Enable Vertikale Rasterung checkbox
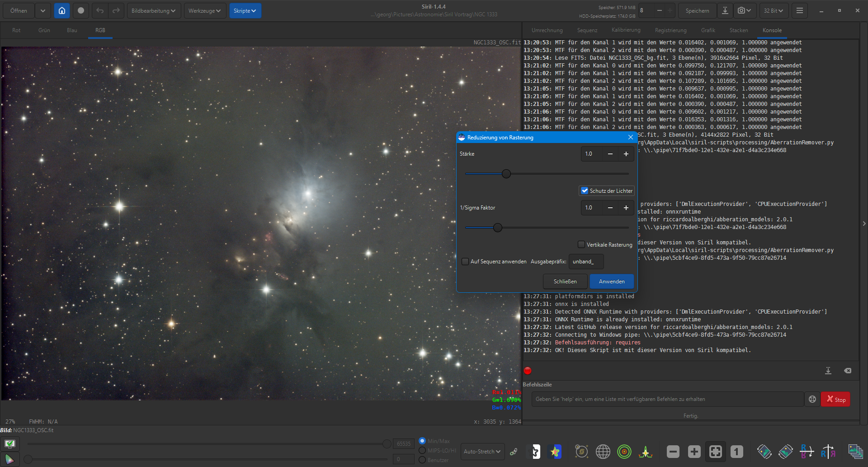The height and width of the screenshot is (467, 868). pos(581,244)
